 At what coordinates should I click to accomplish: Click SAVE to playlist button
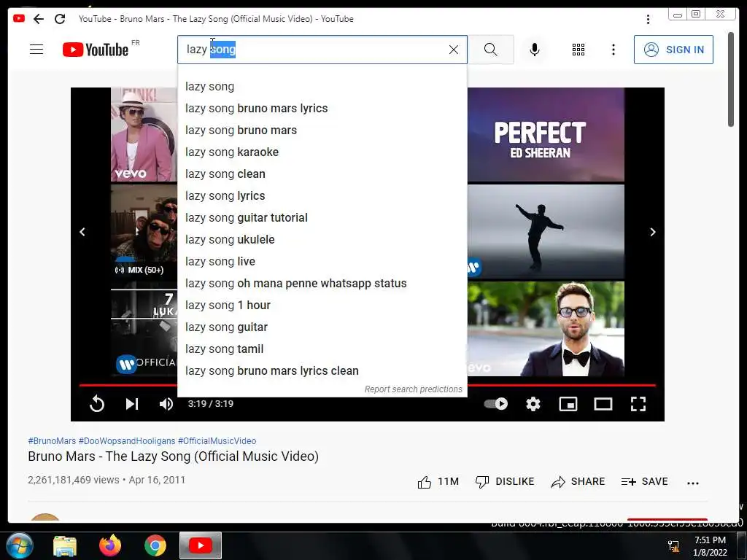coord(645,482)
